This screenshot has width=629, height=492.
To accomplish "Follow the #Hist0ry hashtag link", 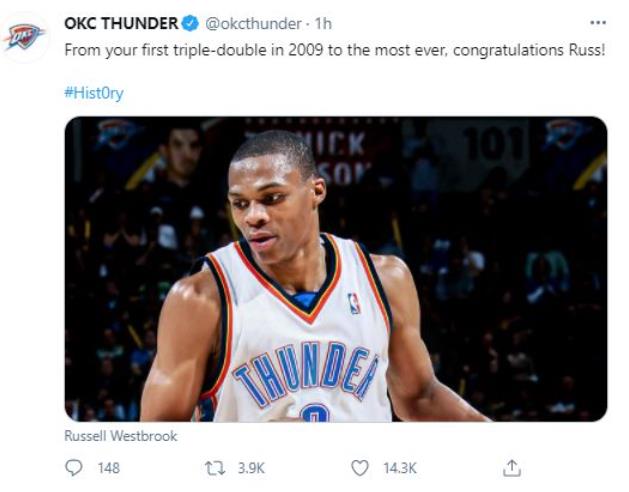I will pyautogui.click(x=93, y=93).
